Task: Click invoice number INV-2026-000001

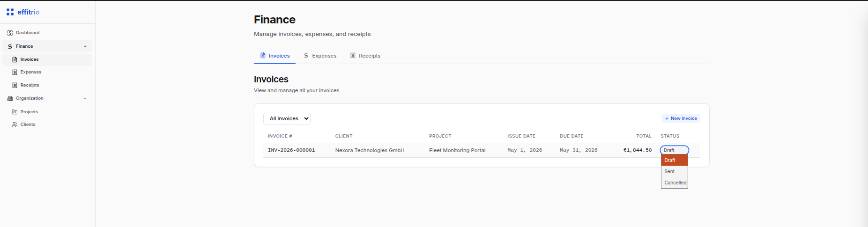Action: click(291, 150)
